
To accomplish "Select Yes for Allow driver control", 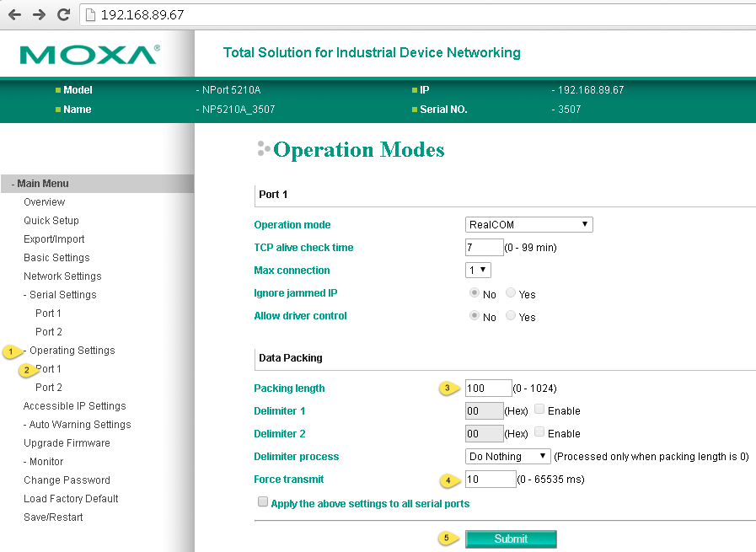I will coord(511,316).
